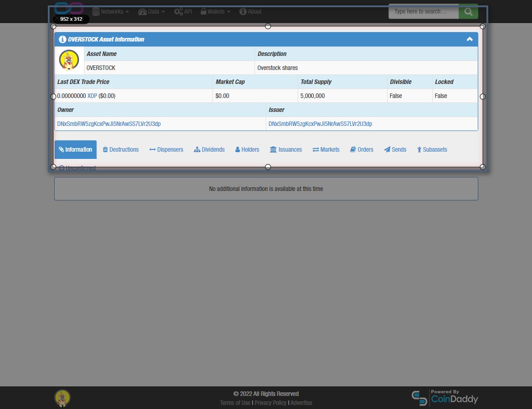Expand the Wallets dropdown menu
This screenshot has height=409, width=532.
(215, 12)
